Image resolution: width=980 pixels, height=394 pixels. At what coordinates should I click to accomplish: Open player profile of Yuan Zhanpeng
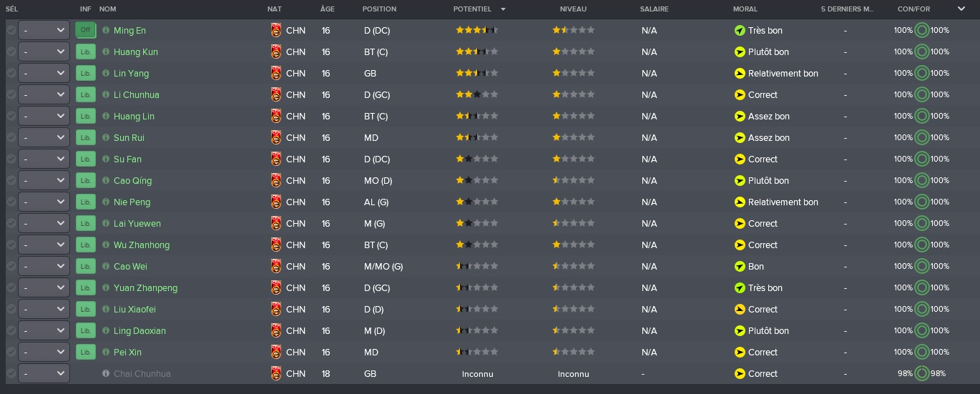click(145, 287)
